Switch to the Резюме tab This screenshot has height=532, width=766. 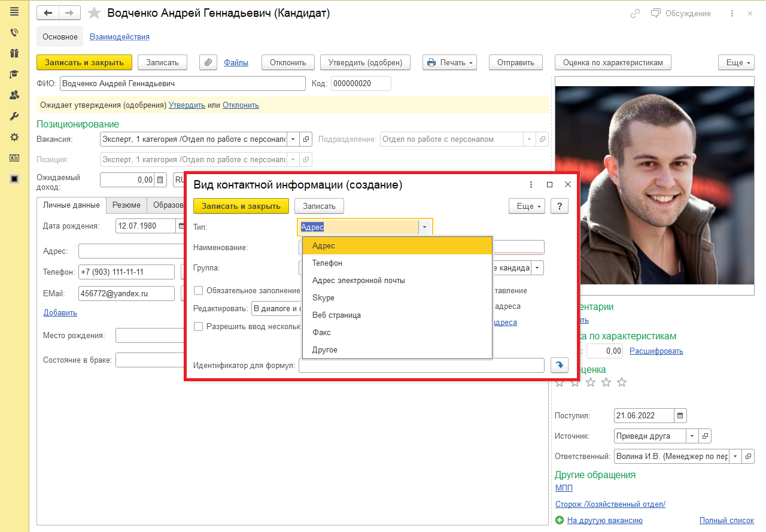pyautogui.click(x=126, y=205)
